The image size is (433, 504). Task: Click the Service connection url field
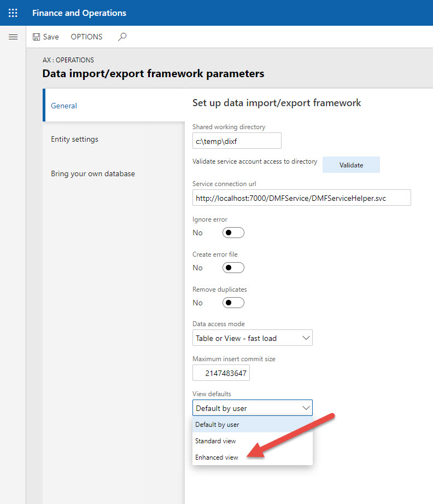pyautogui.click(x=302, y=198)
